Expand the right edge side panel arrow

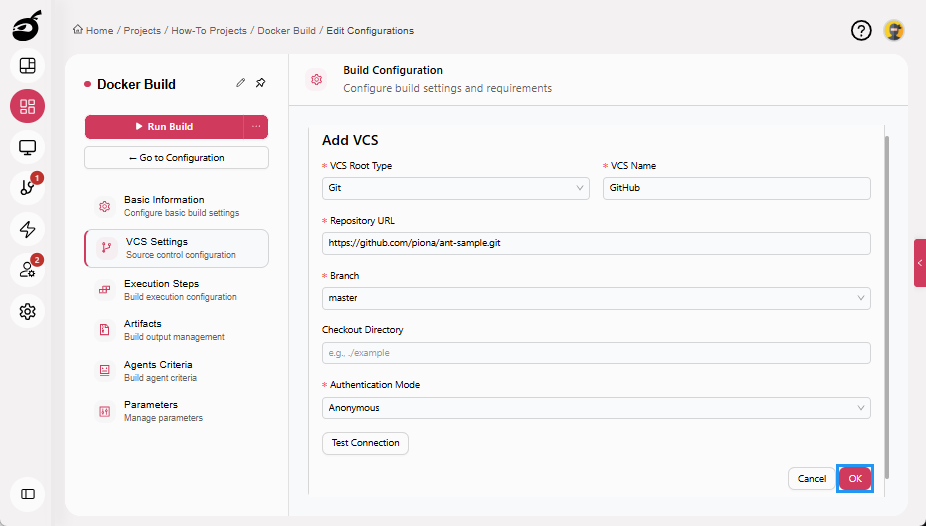click(920, 263)
